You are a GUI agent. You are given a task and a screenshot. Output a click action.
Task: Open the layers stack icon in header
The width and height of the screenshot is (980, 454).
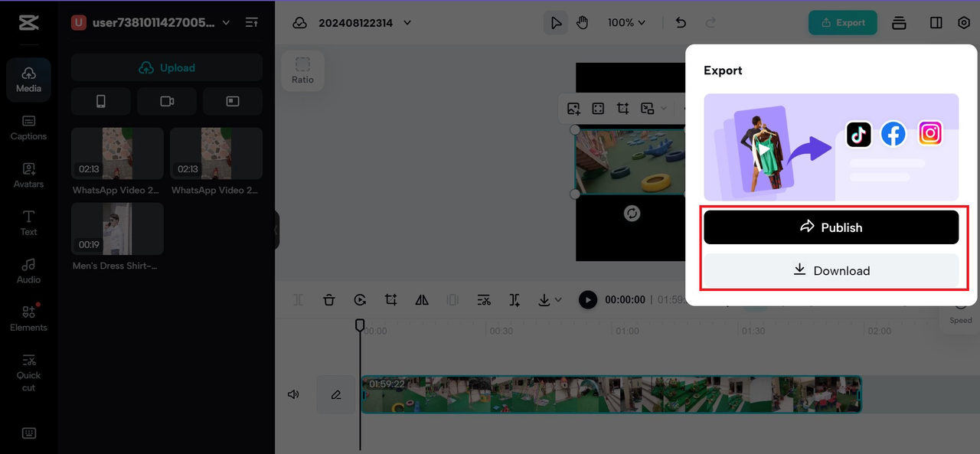point(899,23)
